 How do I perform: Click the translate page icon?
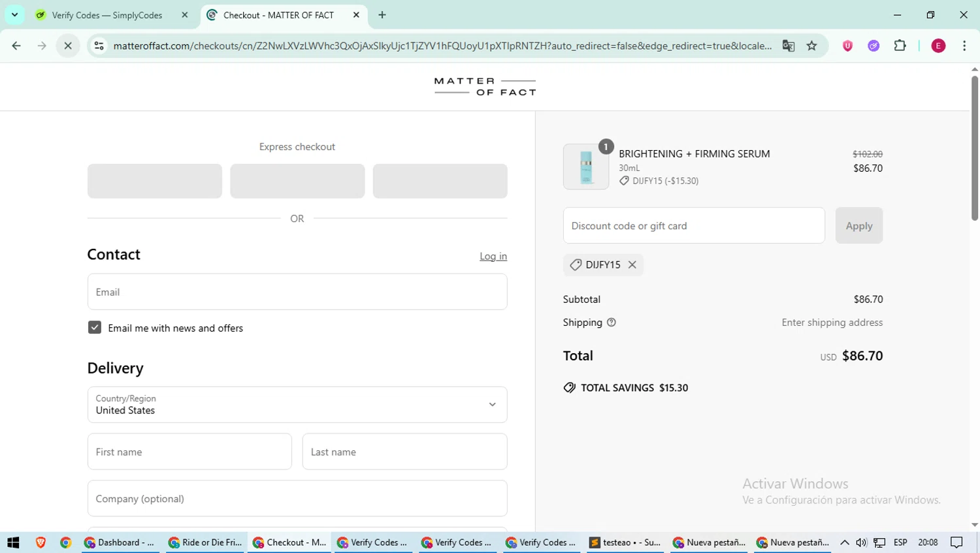[x=789, y=46]
